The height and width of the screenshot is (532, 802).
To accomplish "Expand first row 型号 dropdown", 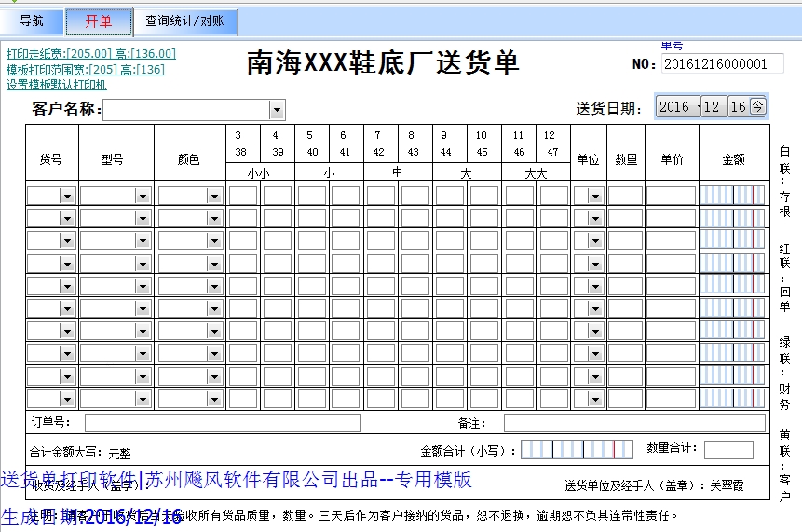I will click(143, 196).
